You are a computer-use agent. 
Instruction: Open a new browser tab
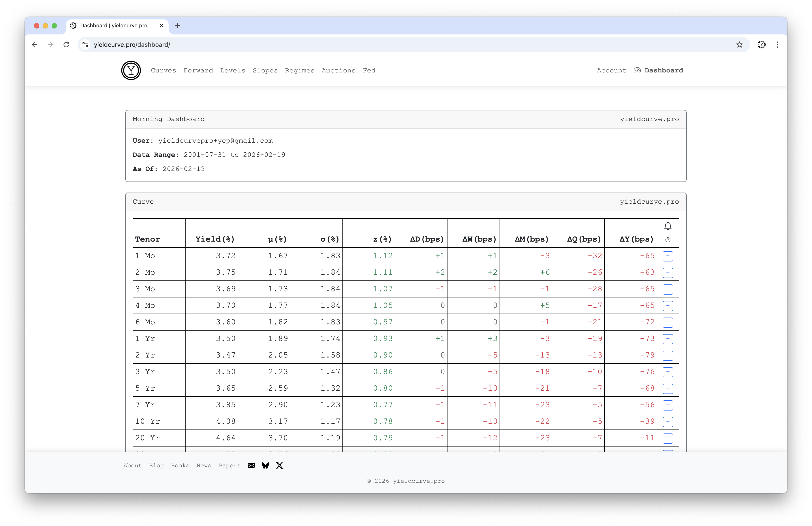coord(177,26)
